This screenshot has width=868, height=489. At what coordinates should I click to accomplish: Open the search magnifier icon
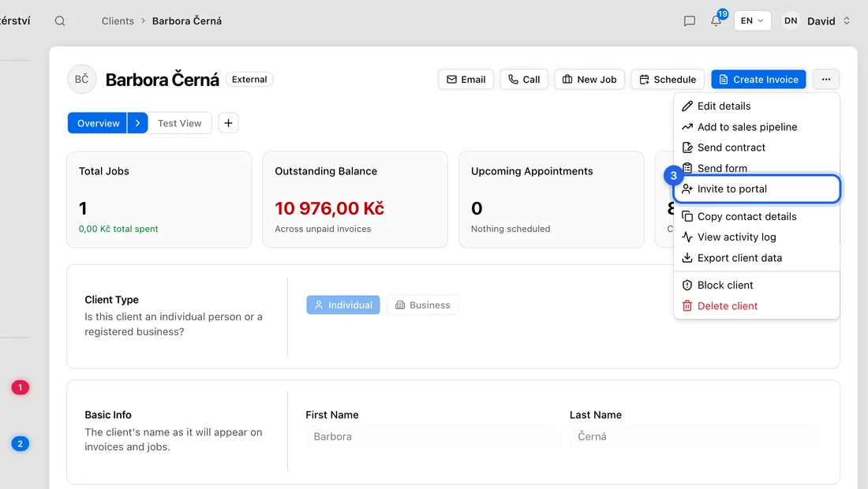(x=60, y=21)
